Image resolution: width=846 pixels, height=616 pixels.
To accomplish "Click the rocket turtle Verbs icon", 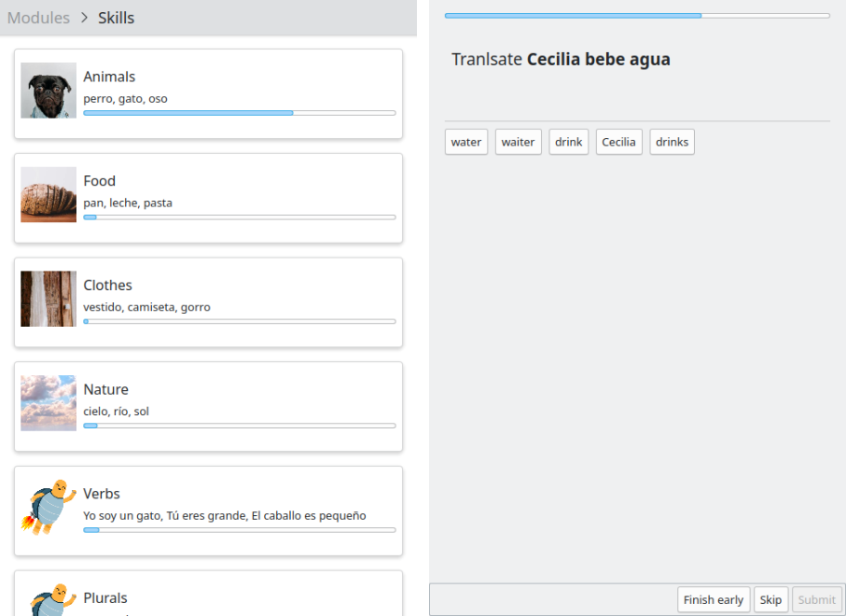I will (48, 507).
